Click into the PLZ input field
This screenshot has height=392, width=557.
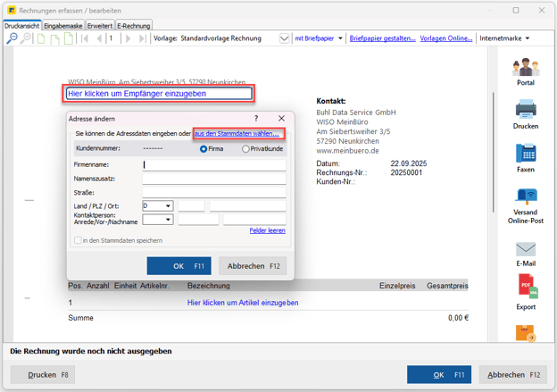coord(191,205)
